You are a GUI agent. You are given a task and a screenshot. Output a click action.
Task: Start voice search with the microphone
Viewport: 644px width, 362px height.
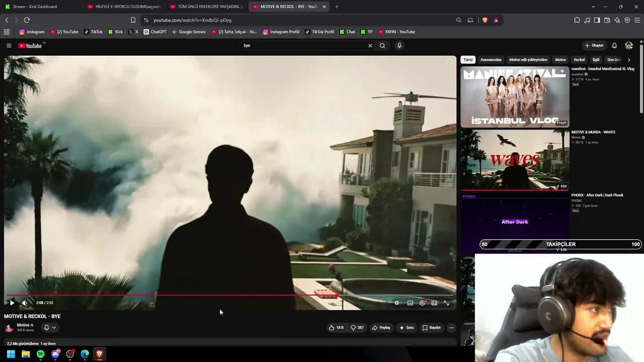399,46
